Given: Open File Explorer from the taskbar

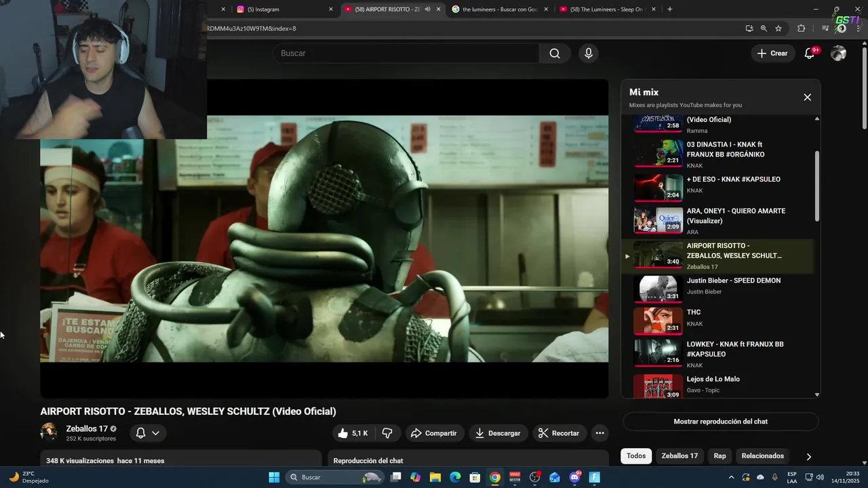Looking at the screenshot, I should [x=435, y=477].
